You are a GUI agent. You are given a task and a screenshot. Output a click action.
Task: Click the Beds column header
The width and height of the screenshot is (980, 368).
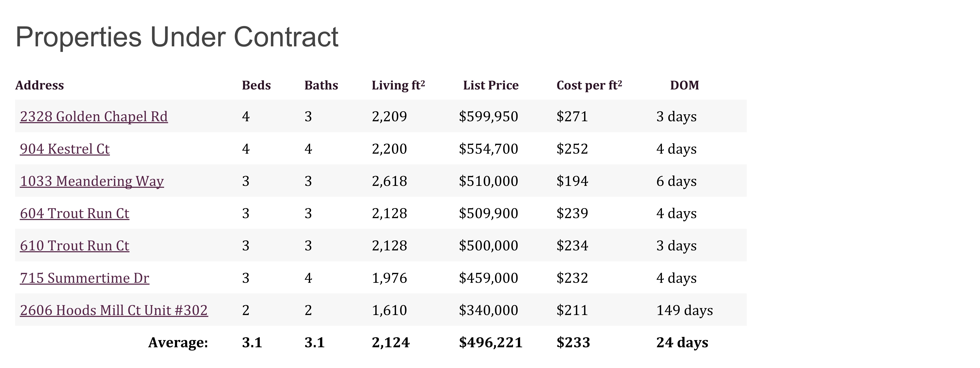pyautogui.click(x=256, y=85)
